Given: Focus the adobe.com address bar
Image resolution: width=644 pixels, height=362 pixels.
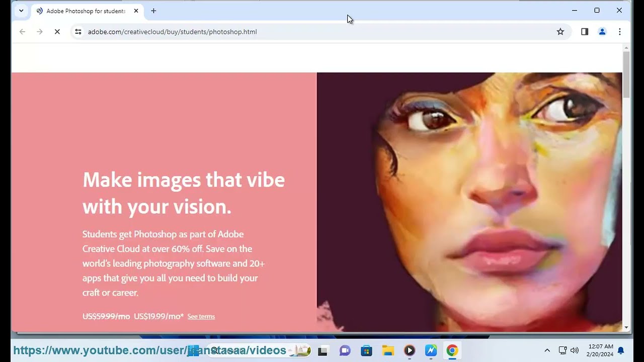Looking at the screenshot, I should (x=320, y=32).
